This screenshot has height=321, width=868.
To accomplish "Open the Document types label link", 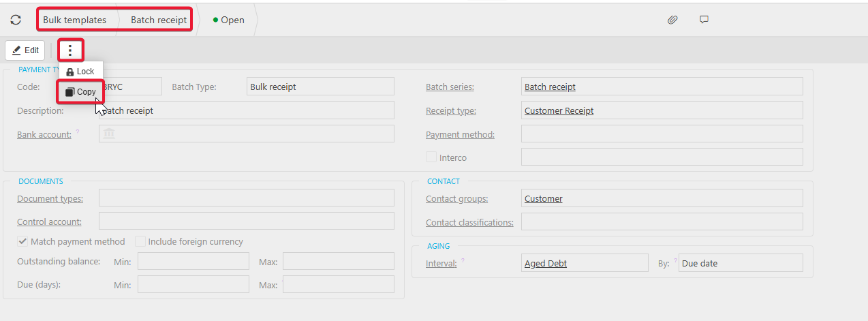I will pos(50,198).
